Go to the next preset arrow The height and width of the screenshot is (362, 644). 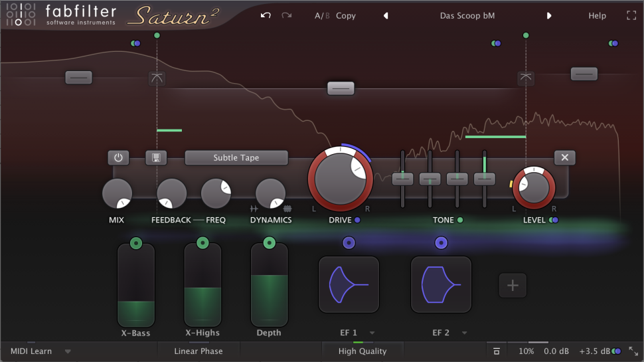(549, 16)
